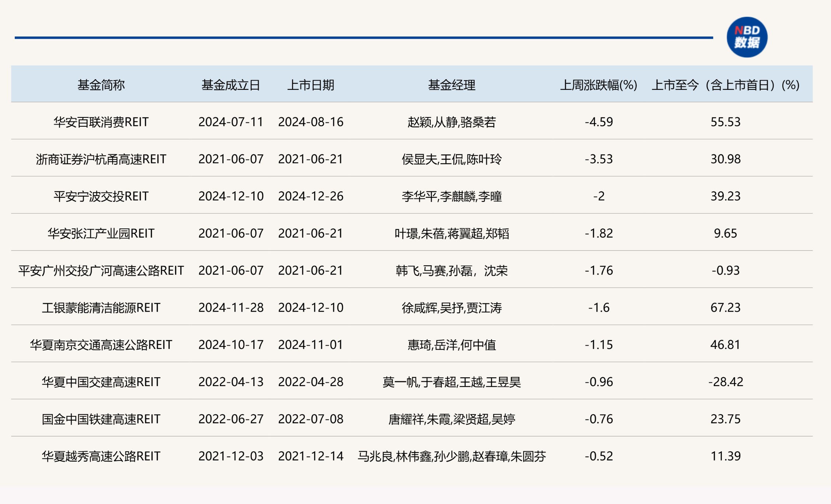This screenshot has width=831, height=504.
Task: Click managers cell 徐咸辉,吴抒,贾江涛
Action: click(x=452, y=308)
